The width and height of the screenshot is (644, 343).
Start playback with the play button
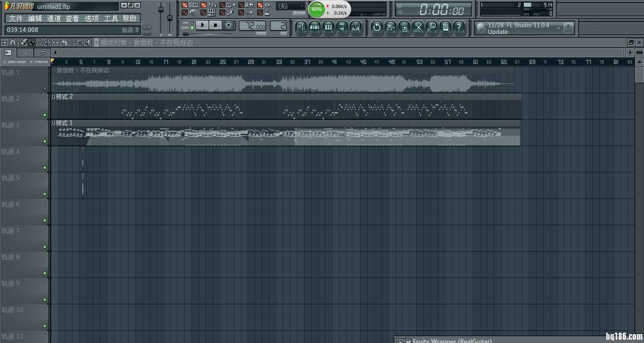(202, 25)
